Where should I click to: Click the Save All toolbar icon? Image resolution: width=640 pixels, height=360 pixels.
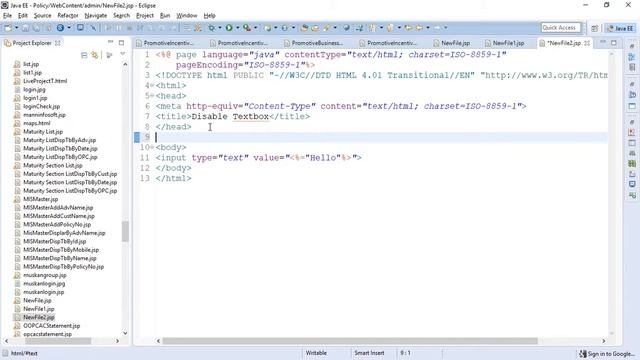(36, 28)
